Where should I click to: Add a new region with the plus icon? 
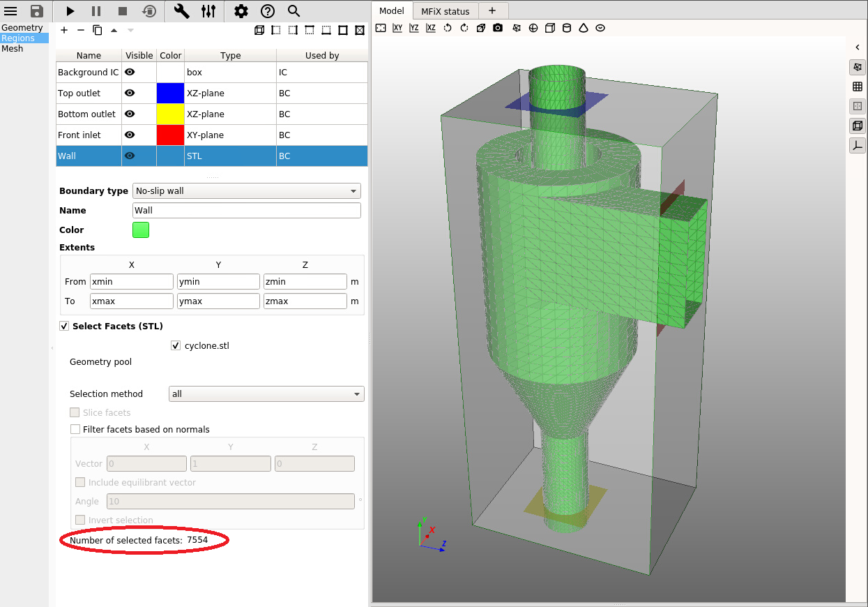(64, 30)
